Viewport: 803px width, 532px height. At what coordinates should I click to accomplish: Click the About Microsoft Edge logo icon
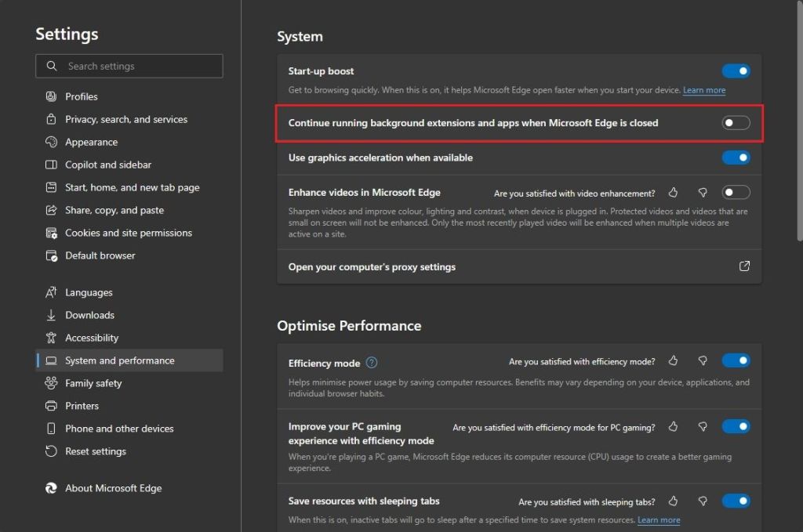coord(51,488)
